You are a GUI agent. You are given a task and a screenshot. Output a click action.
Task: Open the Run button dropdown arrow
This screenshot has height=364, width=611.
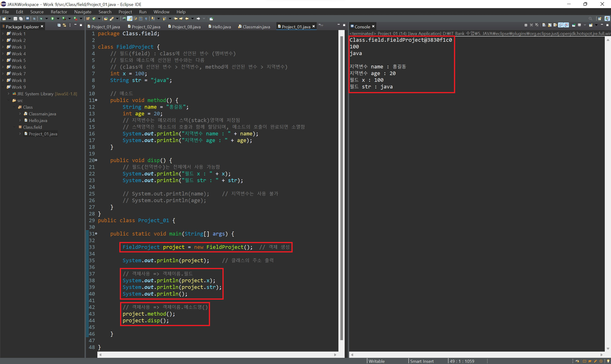(58, 19)
